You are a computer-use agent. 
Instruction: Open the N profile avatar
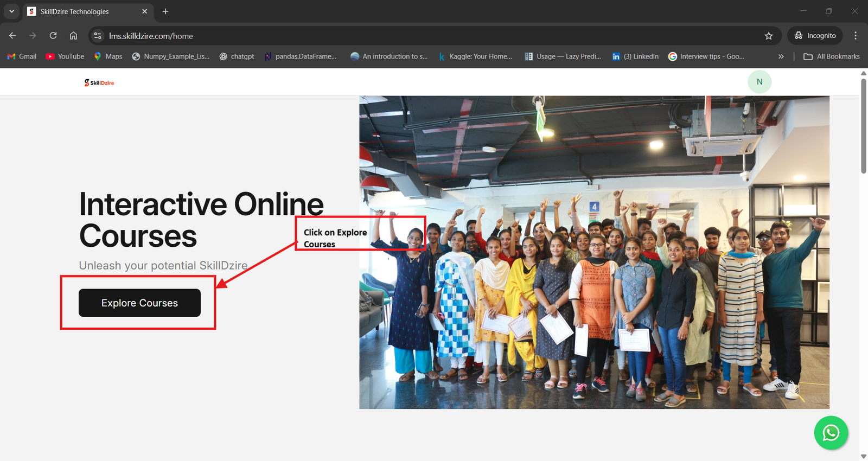point(759,82)
